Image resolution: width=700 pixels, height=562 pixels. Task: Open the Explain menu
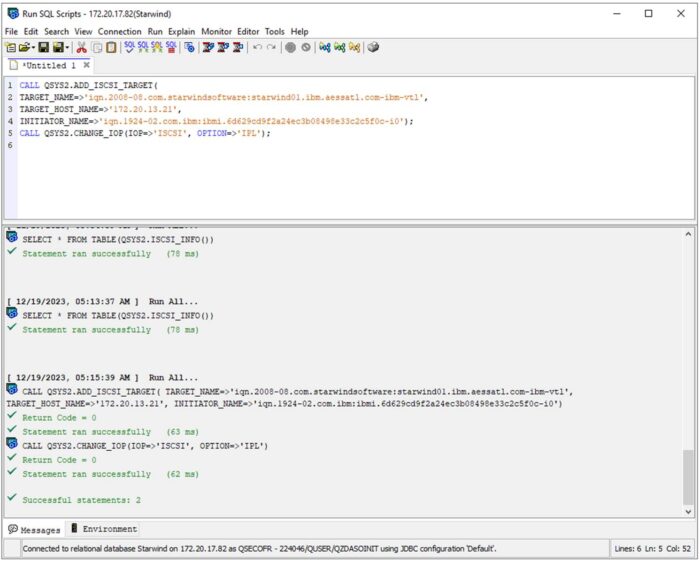pyautogui.click(x=182, y=32)
